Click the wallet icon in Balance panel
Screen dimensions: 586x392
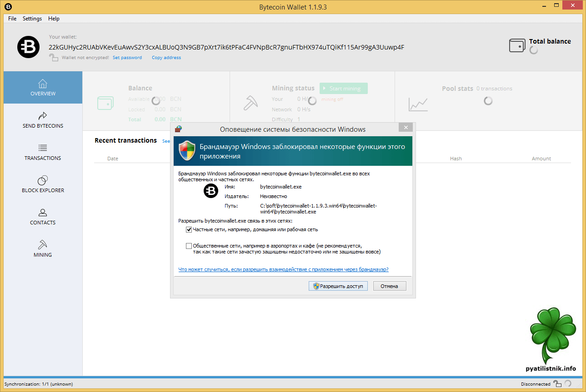tap(105, 103)
